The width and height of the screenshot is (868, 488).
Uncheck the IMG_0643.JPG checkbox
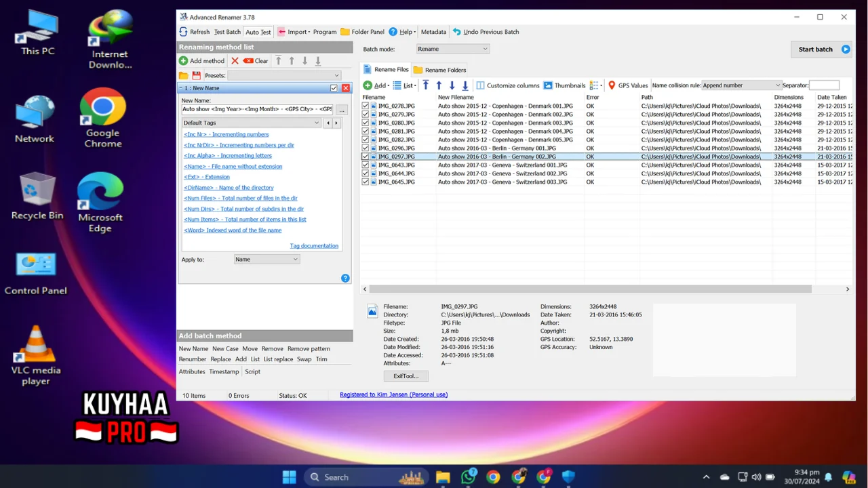(366, 165)
